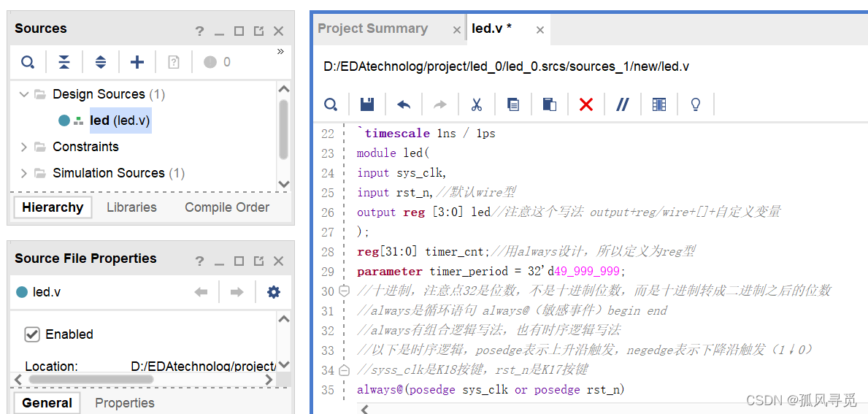Click the led.v name in Source File Properties
Image resolution: width=868 pixels, height=414 pixels.
pos(47,292)
